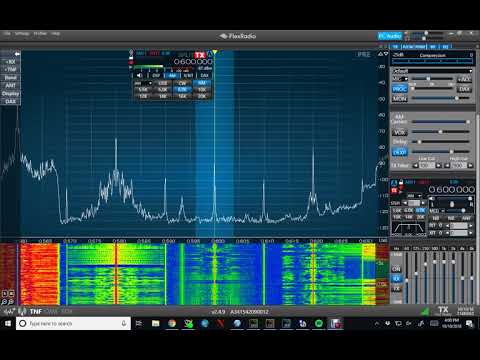Open the Display settings button
The height and width of the screenshot is (360, 480).
point(10,94)
